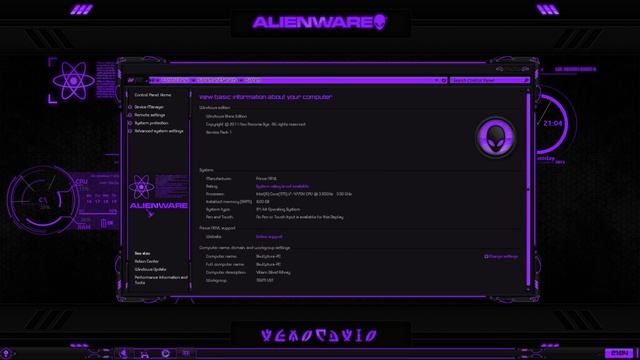640x360 pixels.
Task: Select the Windows edition name text
Action: point(226,116)
